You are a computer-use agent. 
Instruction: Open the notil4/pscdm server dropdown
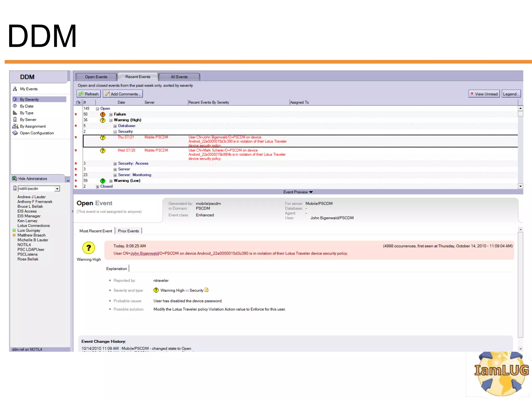(x=57, y=189)
